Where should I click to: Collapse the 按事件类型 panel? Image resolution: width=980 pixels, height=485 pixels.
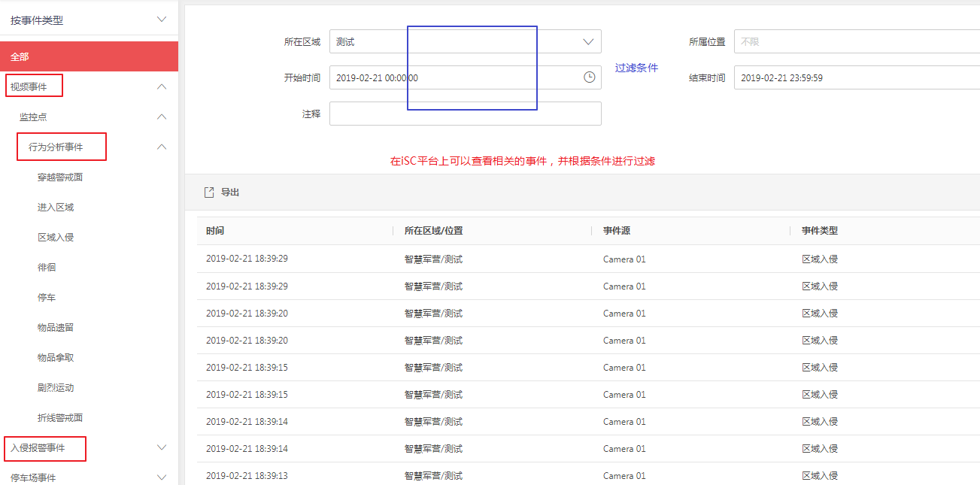pyautogui.click(x=161, y=20)
